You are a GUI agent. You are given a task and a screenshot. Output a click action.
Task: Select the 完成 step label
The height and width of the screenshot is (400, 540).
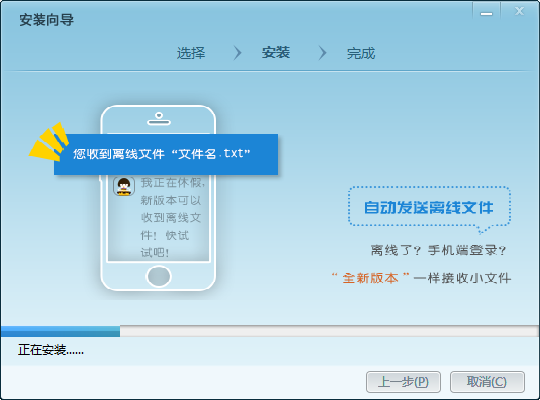pyautogui.click(x=361, y=53)
